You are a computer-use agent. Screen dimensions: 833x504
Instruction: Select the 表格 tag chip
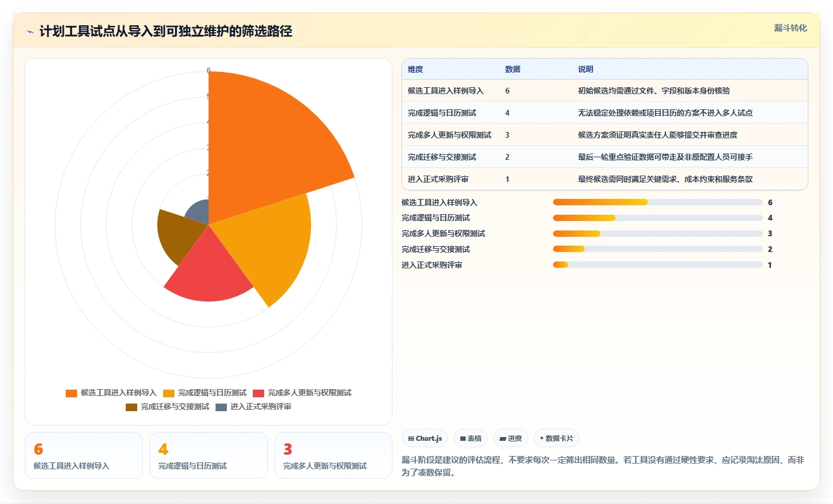471,438
